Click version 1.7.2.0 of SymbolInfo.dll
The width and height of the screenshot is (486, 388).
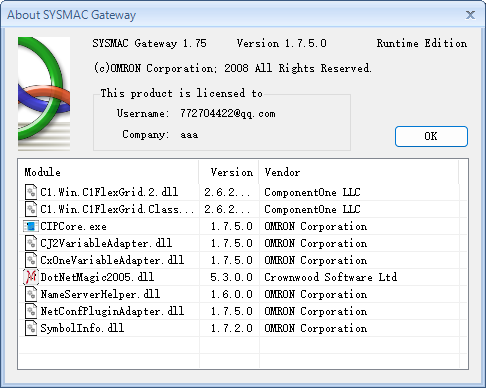[231, 328]
